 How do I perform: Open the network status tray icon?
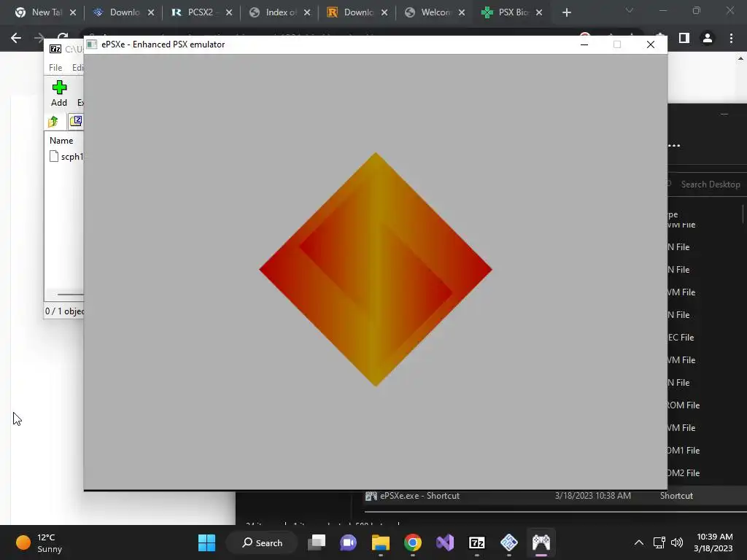click(x=659, y=542)
